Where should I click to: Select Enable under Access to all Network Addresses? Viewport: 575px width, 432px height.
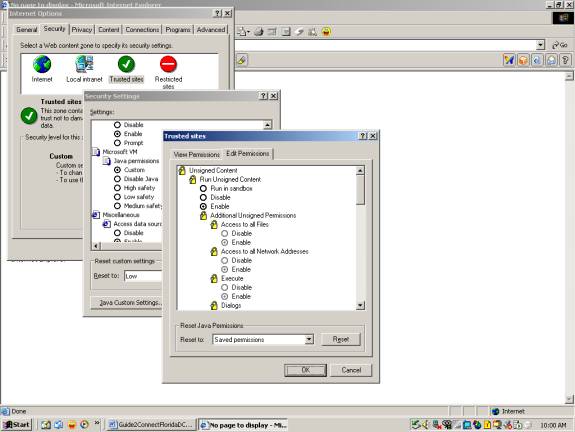[x=225, y=270]
